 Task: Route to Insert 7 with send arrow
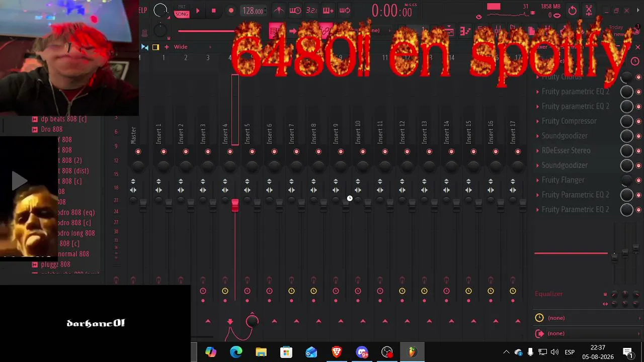coord(296,321)
